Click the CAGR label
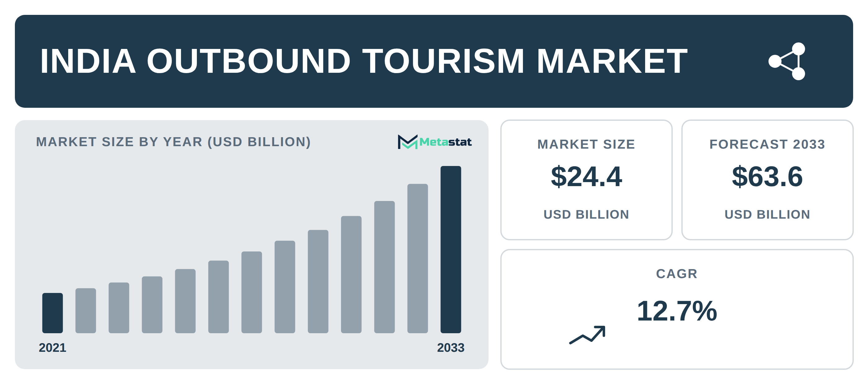 [677, 274]
